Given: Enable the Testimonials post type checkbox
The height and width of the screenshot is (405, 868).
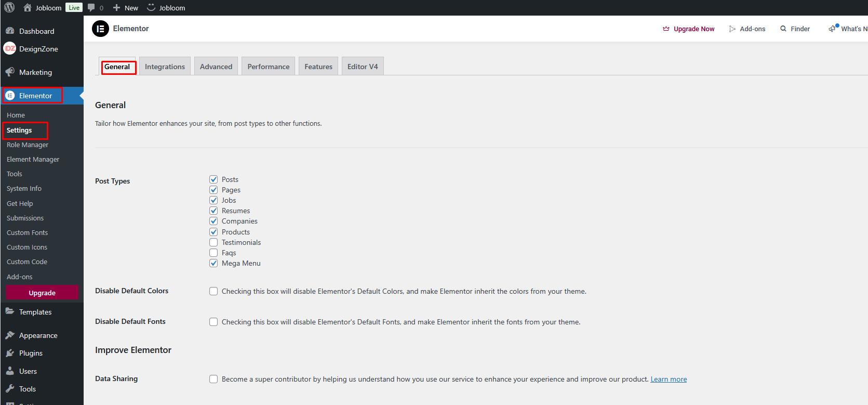Looking at the screenshot, I should [213, 242].
